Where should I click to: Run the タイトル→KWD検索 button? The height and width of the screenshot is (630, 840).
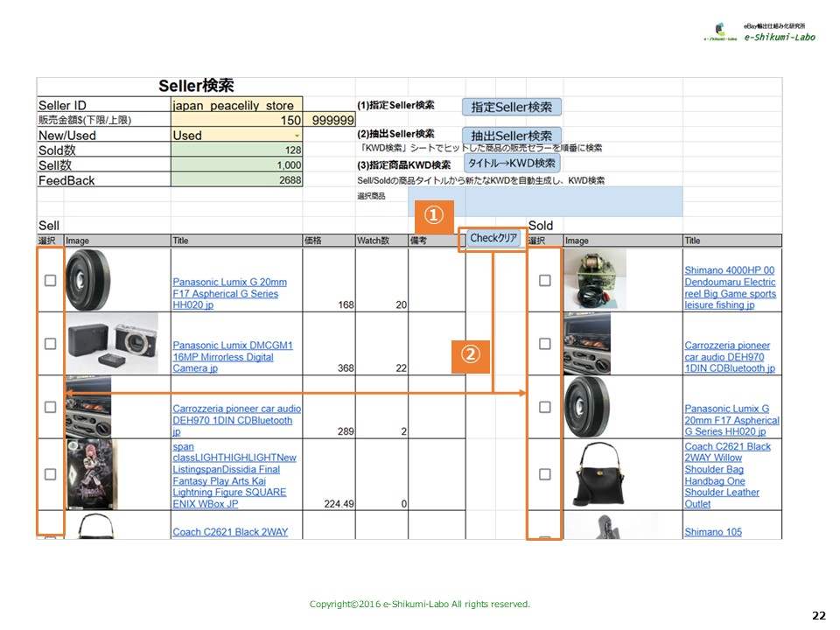[512, 163]
